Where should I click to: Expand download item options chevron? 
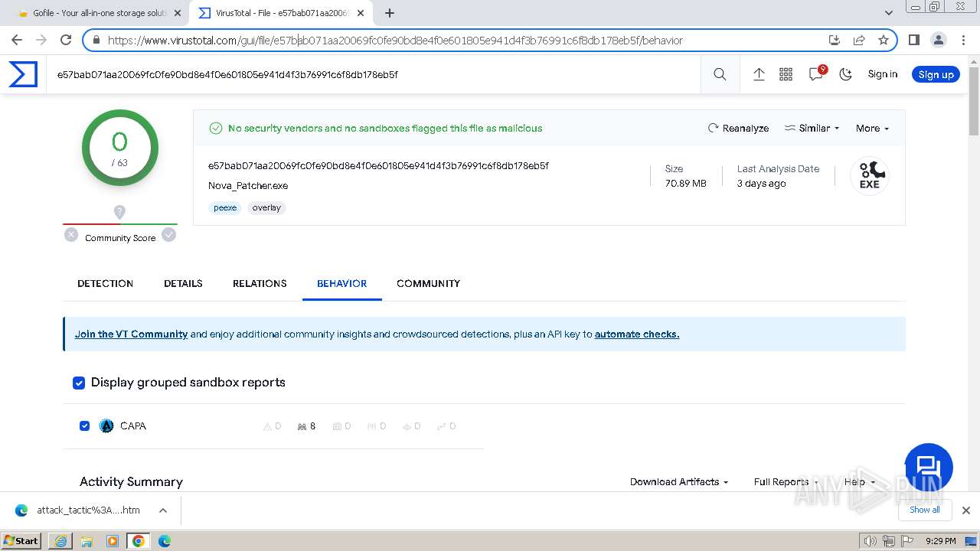pos(163,510)
